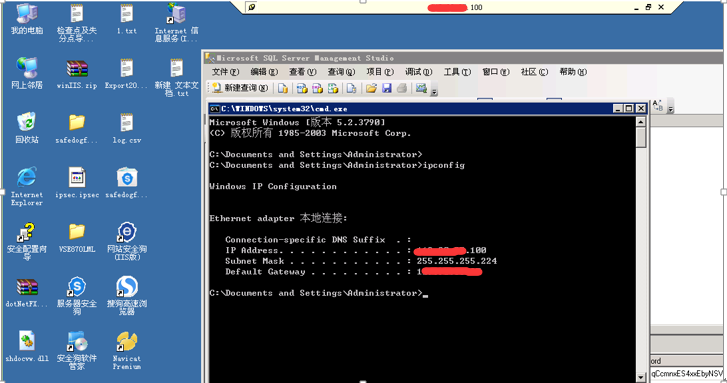Select winIIS.zip archive on desktop

[x=77, y=73]
